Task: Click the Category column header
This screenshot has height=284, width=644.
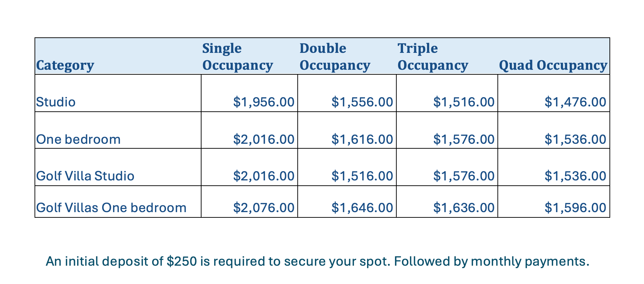Action: point(65,65)
